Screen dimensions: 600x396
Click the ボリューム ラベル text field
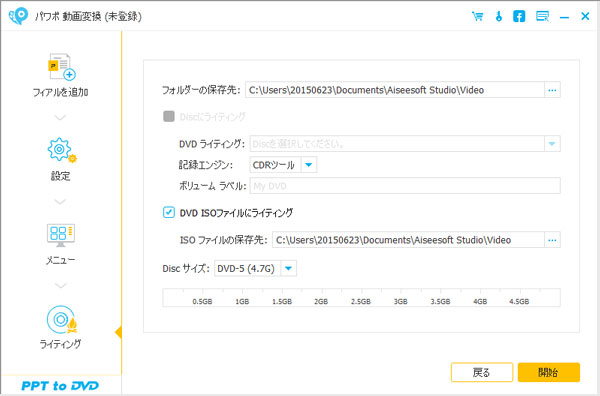405,186
